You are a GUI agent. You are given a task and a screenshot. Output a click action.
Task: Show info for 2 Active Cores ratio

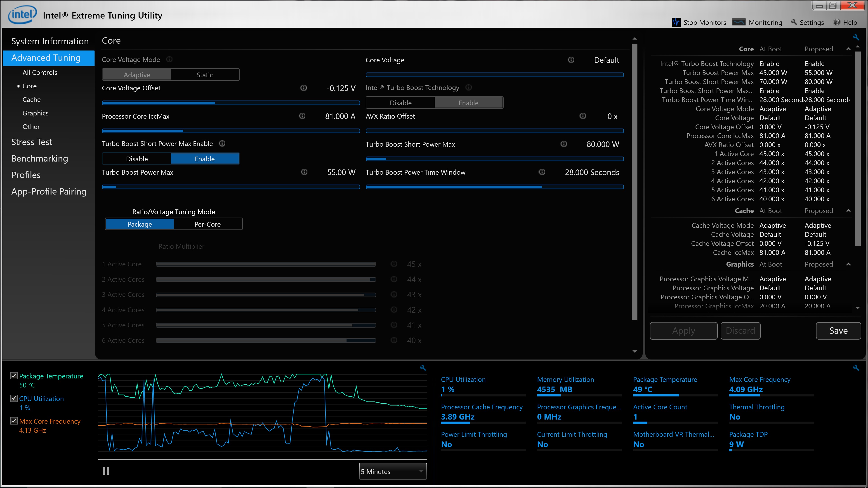pyautogui.click(x=394, y=279)
